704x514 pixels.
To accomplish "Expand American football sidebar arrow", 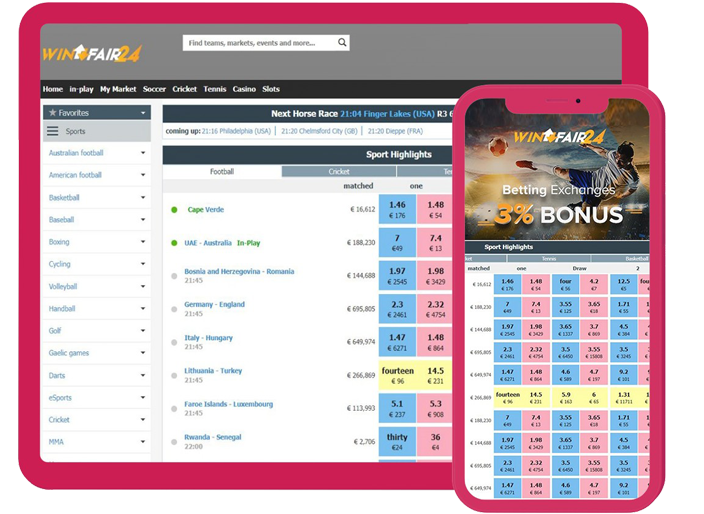I will coord(143,175).
